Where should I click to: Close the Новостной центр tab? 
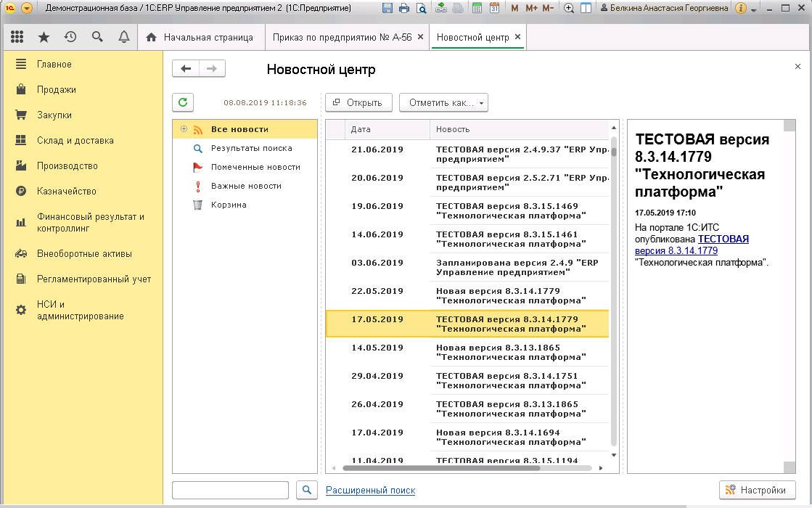pos(517,37)
